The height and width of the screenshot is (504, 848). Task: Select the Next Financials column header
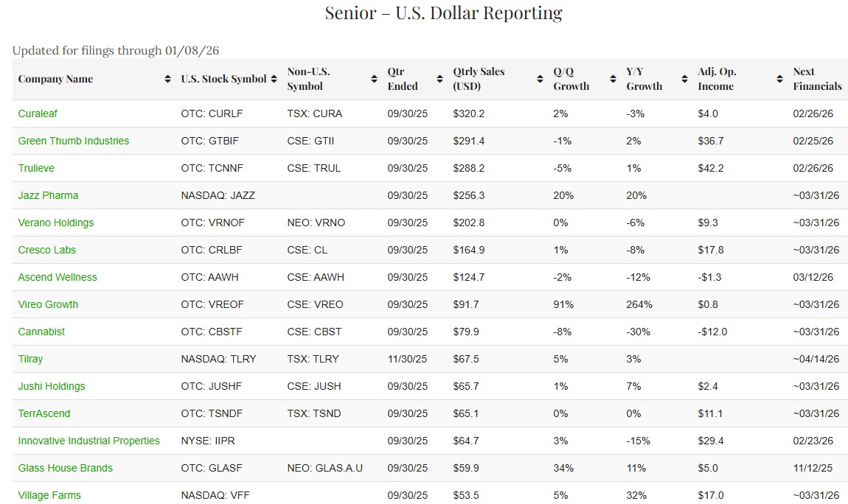817,79
